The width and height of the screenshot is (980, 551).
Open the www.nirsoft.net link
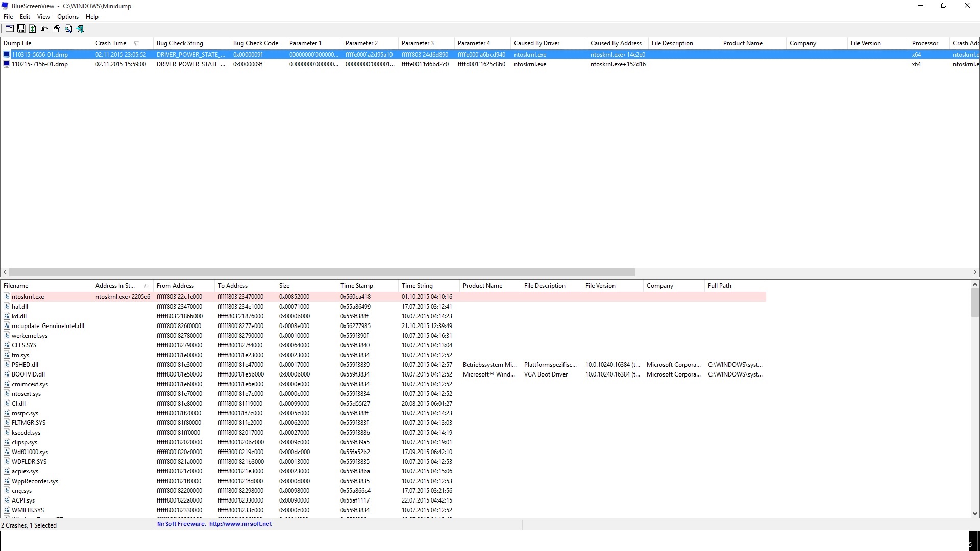pyautogui.click(x=240, y=524)
